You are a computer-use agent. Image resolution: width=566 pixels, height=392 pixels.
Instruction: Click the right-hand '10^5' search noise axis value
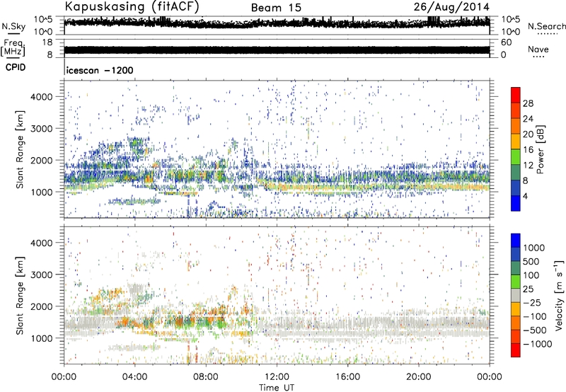point(510,19)
